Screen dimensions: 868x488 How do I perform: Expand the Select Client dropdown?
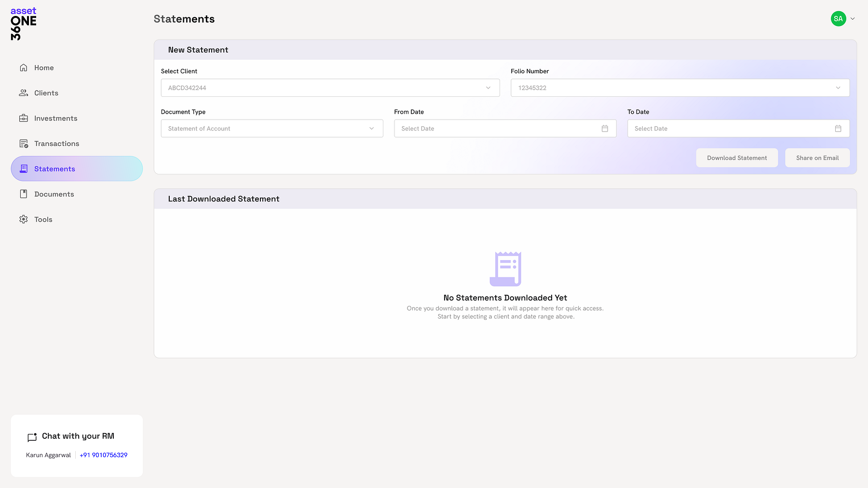[488, 88]
